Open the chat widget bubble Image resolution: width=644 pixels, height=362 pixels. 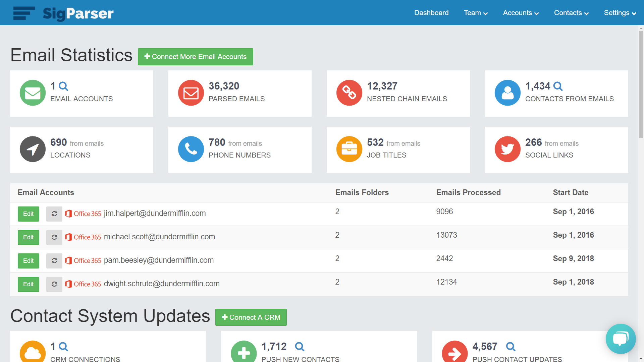(x=621, y=339)
